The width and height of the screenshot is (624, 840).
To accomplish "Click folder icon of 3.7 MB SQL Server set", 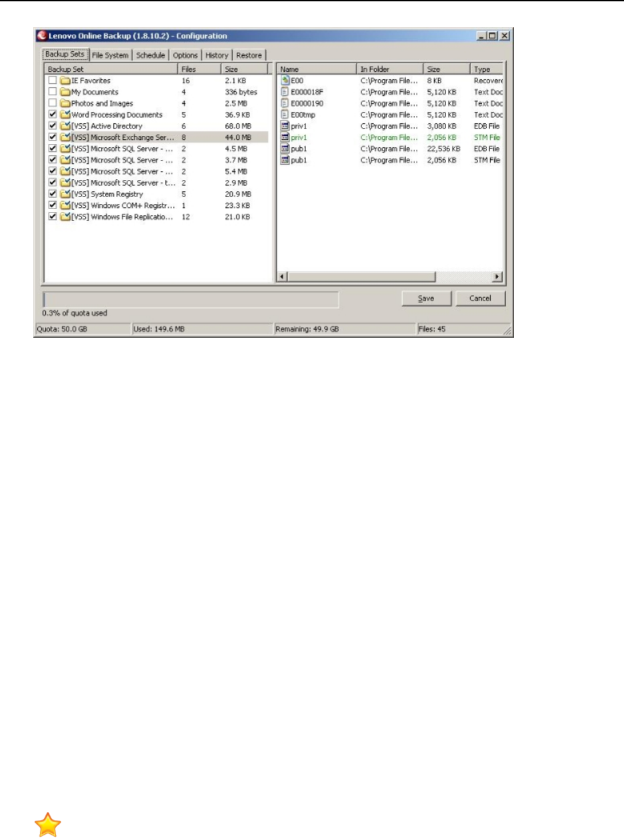I will pos(65,160).
